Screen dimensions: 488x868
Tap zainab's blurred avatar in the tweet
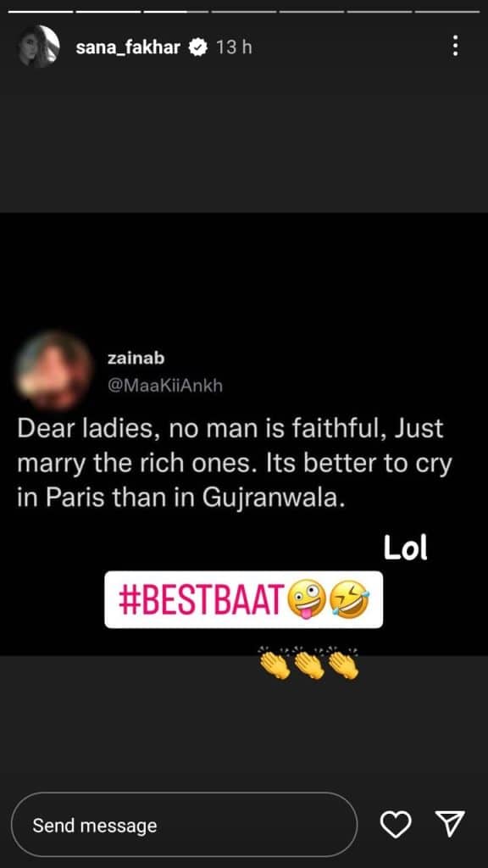click(x=53, y=370)
